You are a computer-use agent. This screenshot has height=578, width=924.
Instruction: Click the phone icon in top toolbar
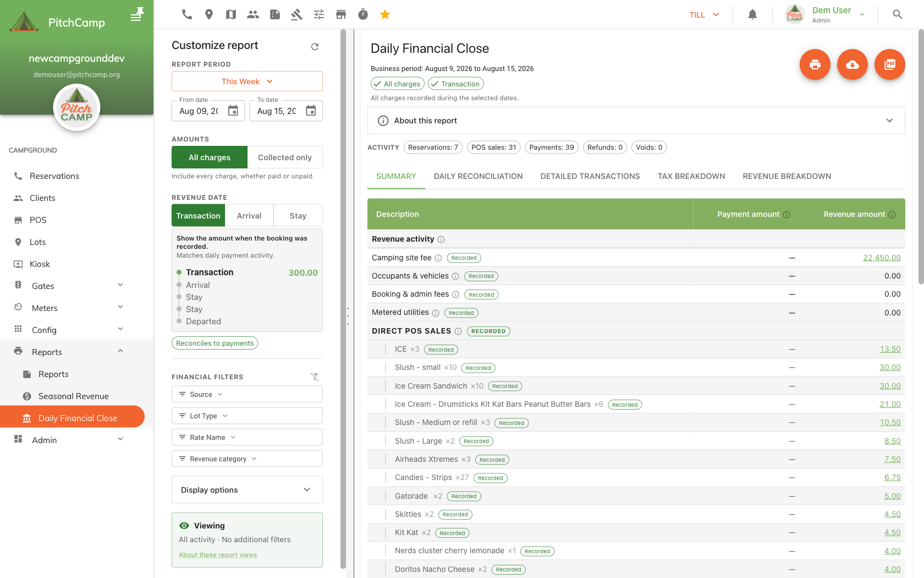point(187,14)
